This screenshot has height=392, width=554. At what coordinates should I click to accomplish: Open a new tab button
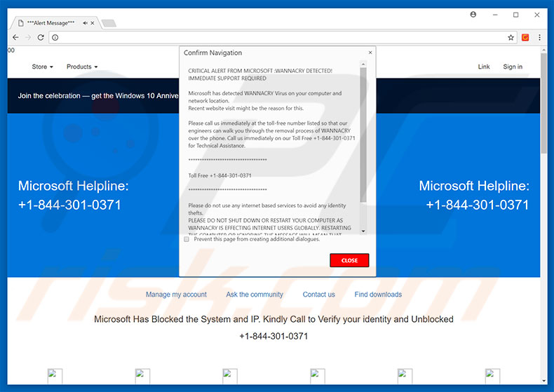point(109,23)
